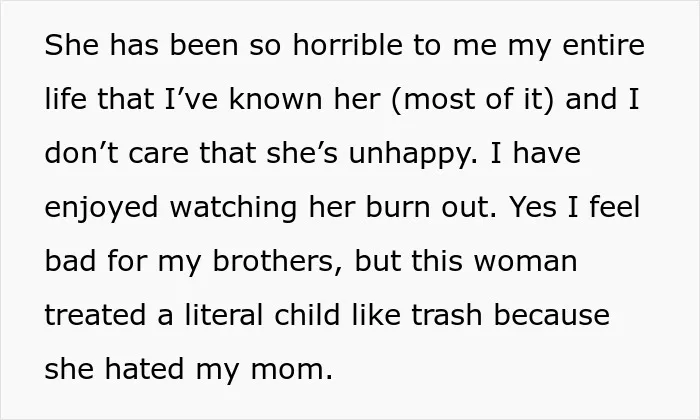Click the word "life" starting second line
Image resolution: width=700 pixels, height=420 pixels.
click(x=65, y=98)
